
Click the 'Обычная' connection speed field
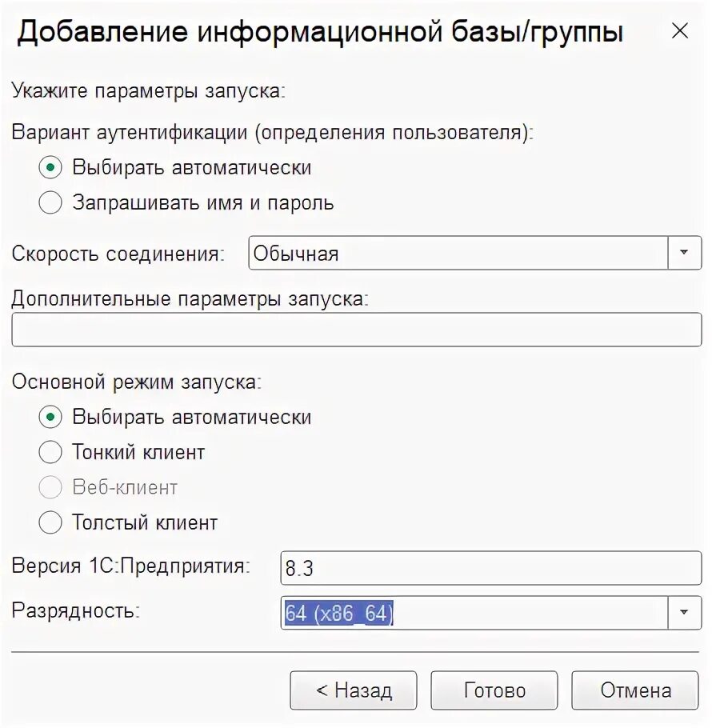tap(458, 253)
